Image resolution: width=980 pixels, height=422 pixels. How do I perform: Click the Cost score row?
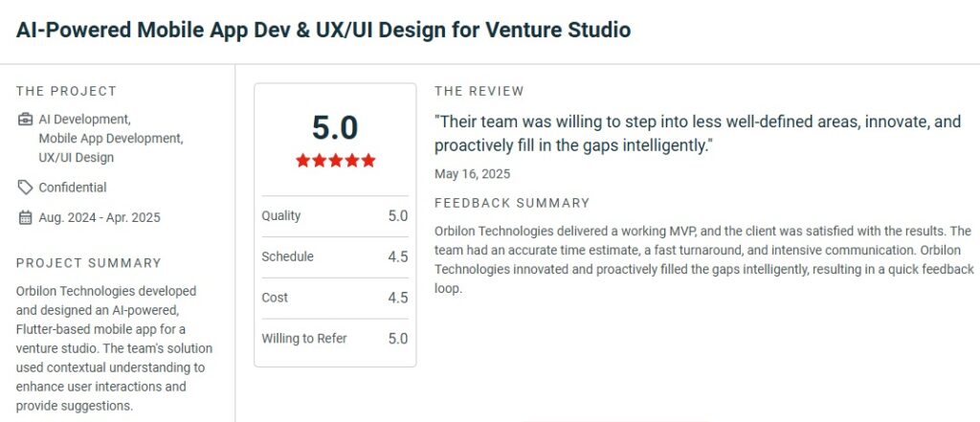pos(334,298)
